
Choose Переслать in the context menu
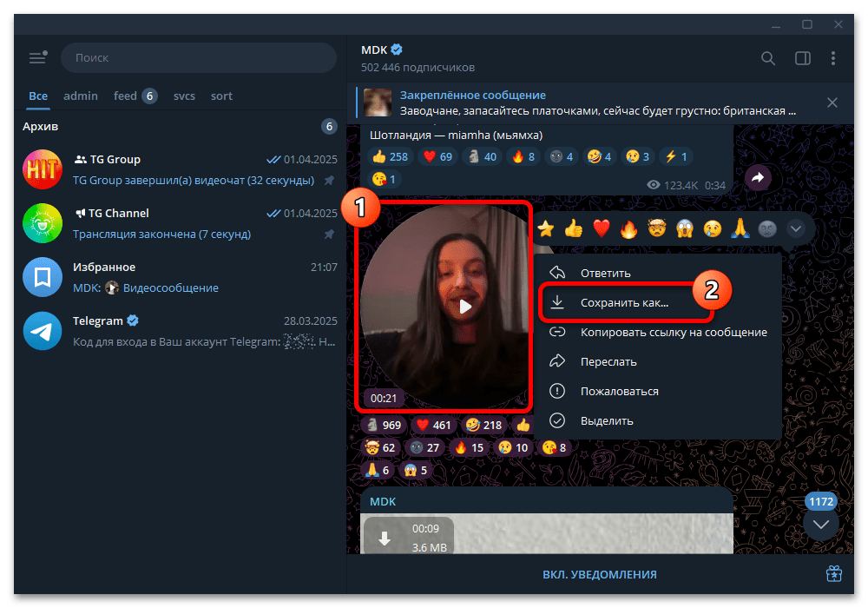coord(660,361)
